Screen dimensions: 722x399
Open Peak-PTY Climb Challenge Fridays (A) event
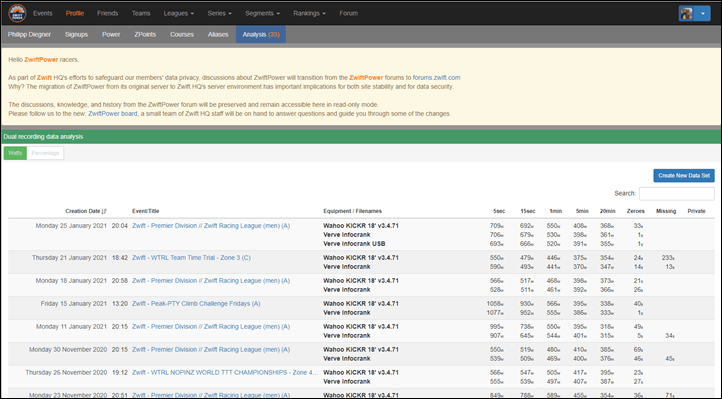[196, 304]
